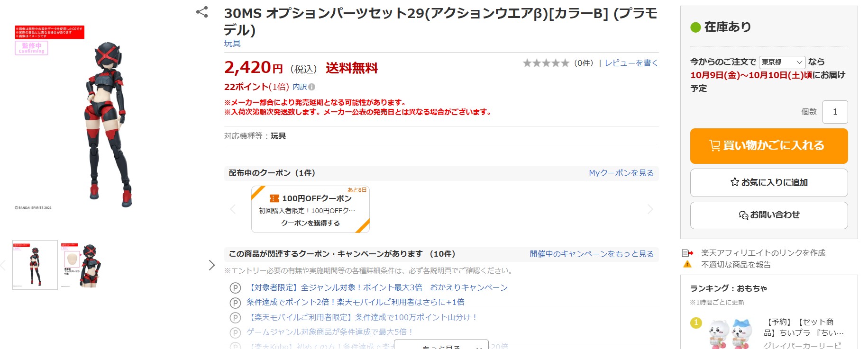The height and width of the screenshot is (349, 868).
Task: Click 不適切な商品を報告 link
Action: point(736,265)
